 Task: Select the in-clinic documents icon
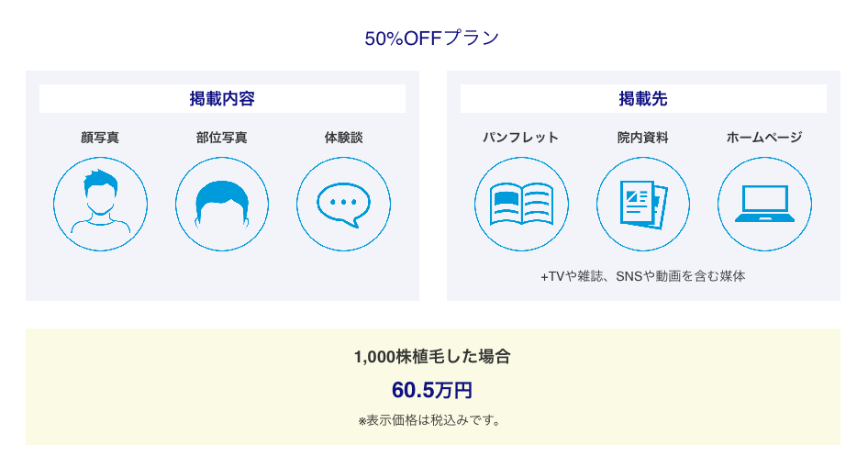643,204
